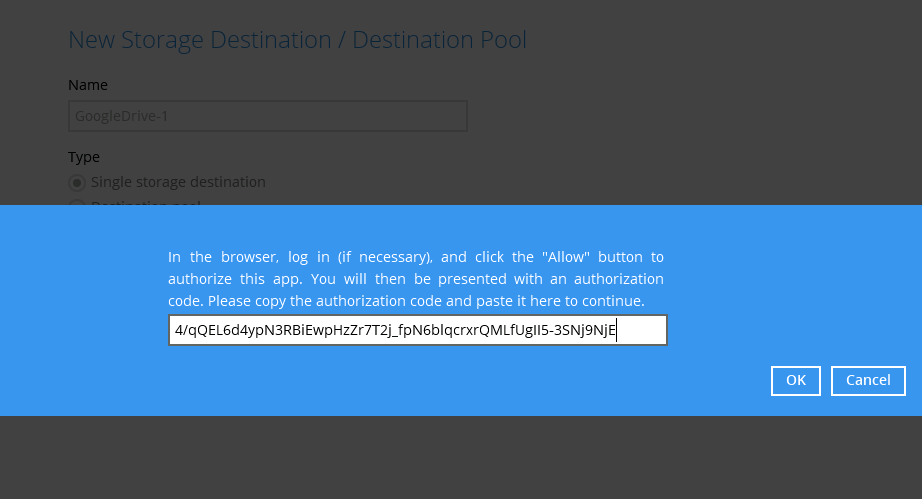922x499 pixels.
Task: Click the Name label
Action: 88,85
